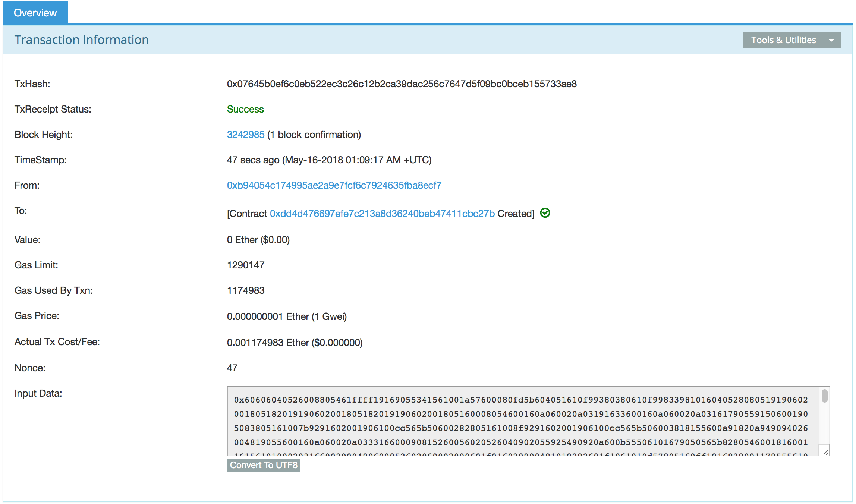856x504 pixels.
Task: Click the Input Data scrollbar thumb
Action: [x=824, y=396]
